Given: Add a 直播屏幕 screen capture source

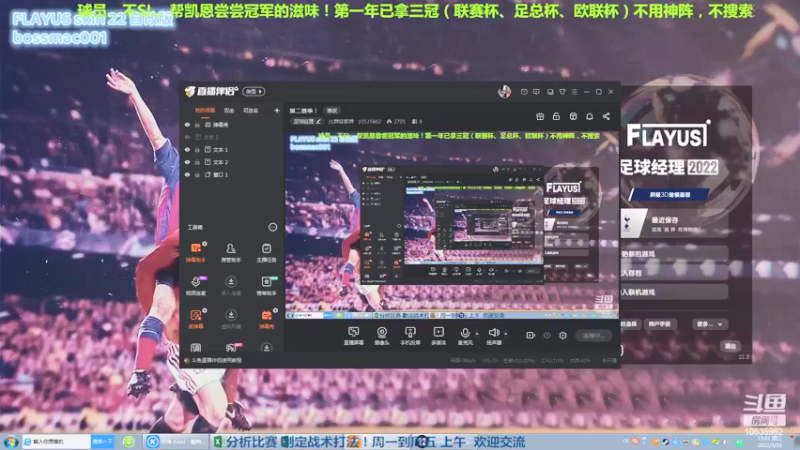Looking at the screenshot, I should pyautogui.click(x=354, y=336).
